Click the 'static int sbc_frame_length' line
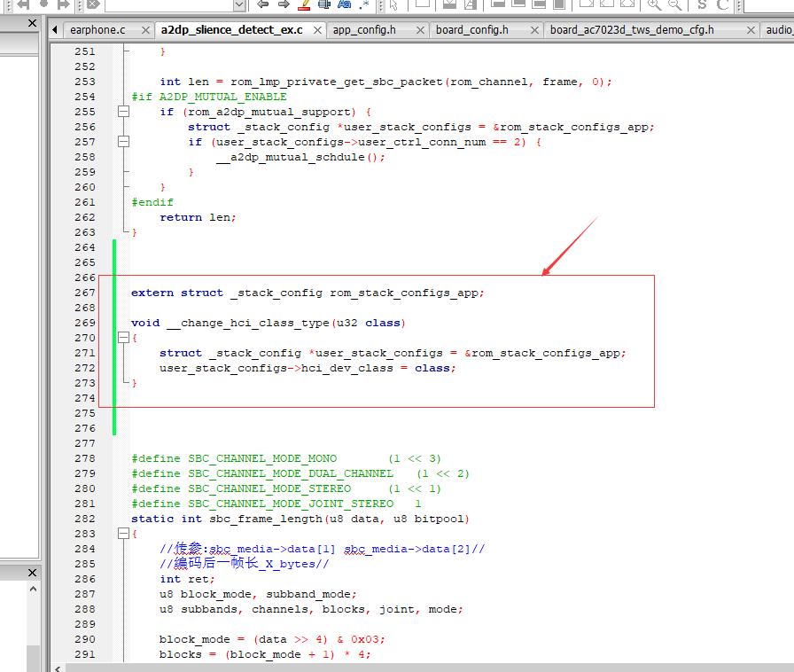The width and height of the screenshot is (794, 672). pyautogui.click(x=300, y=519)
